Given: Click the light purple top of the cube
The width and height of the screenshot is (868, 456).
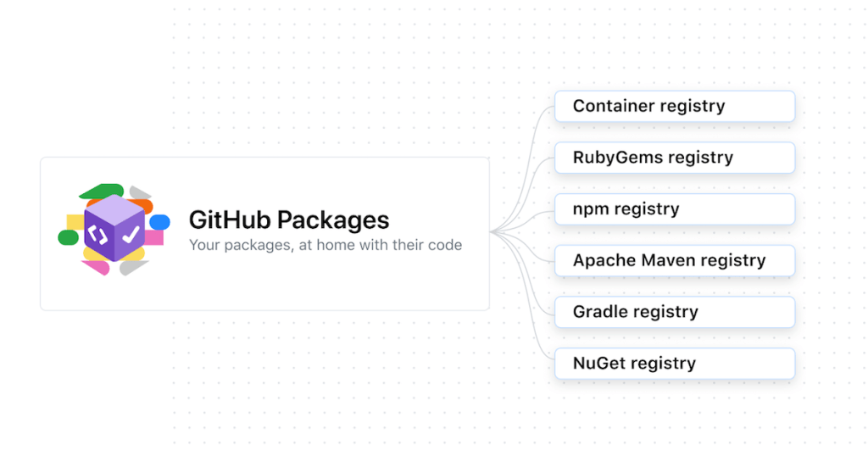Looking at the screenshot, I should point(114,209).
